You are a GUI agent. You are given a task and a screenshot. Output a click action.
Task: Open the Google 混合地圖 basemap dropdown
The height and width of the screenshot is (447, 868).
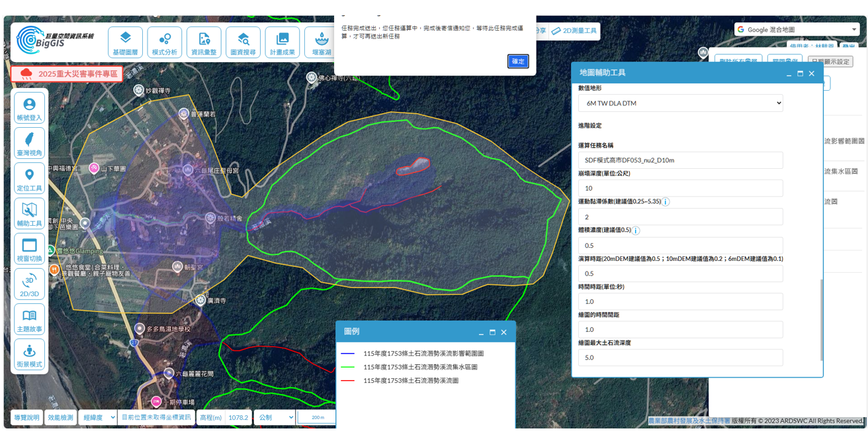pos(797,30)
